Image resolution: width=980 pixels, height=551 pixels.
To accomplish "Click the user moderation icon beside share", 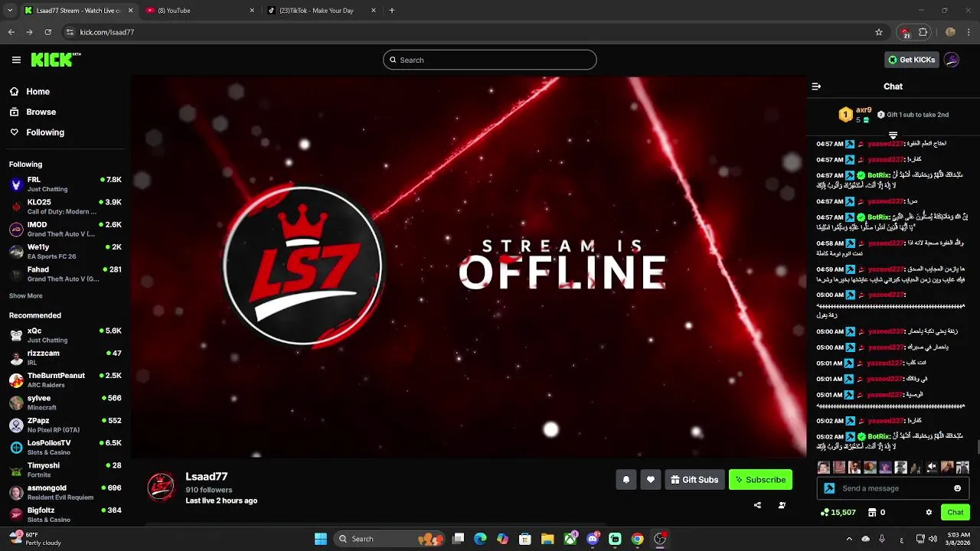I will coord(782,505).
